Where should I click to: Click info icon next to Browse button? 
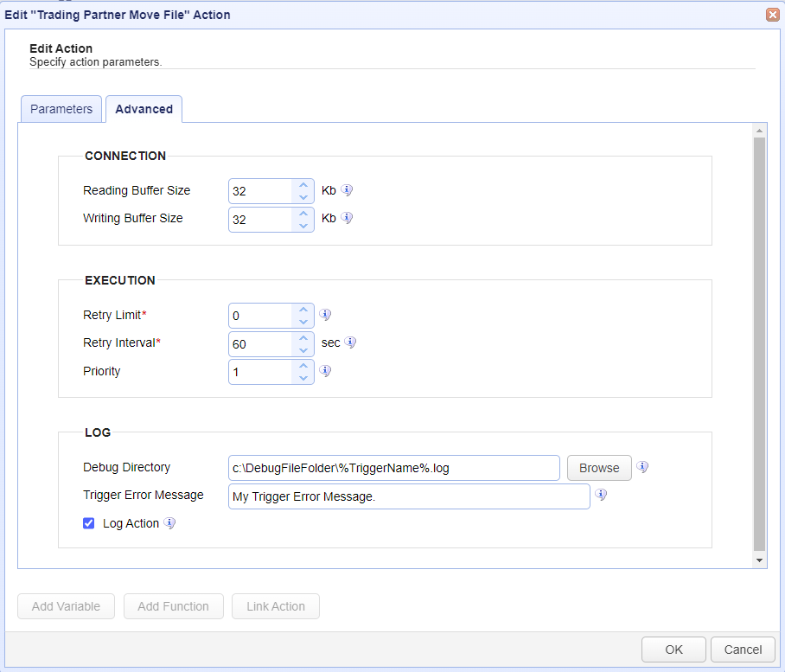click(642, 467)
